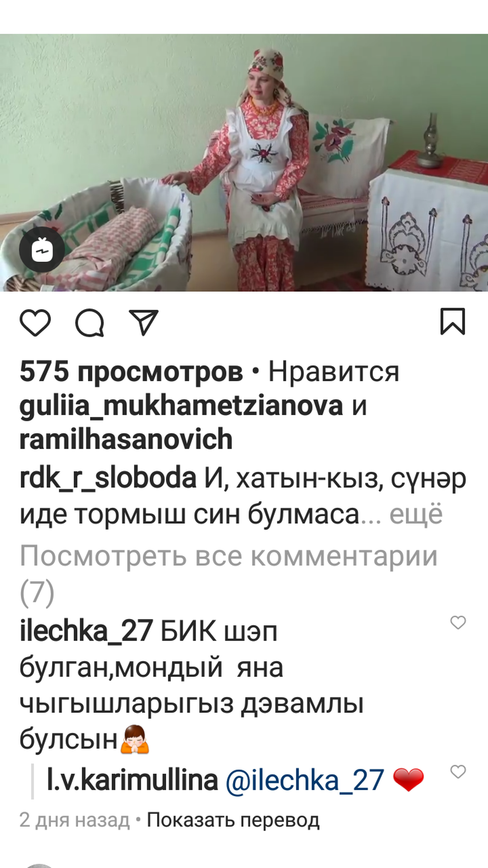Open ilechka_27 commenter profile

[x=86, y=631]
